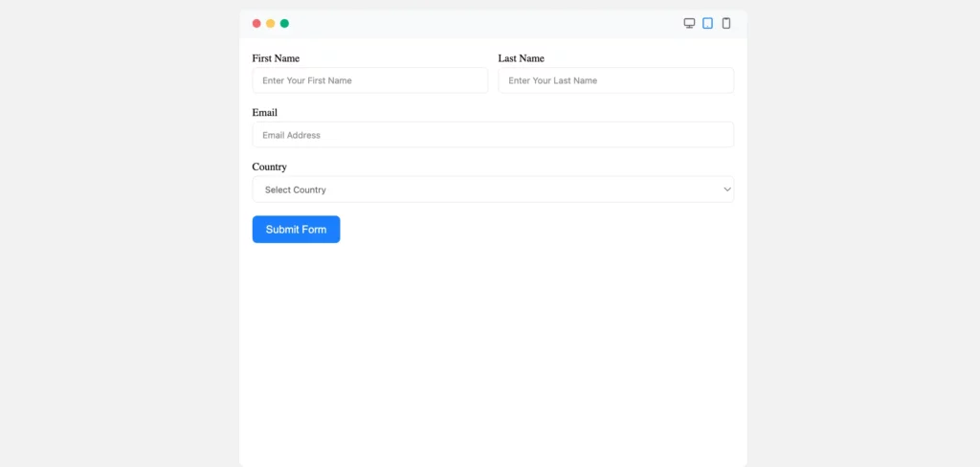Click the "Email" label text
The image size is (980, 467).
click(264, 113)
